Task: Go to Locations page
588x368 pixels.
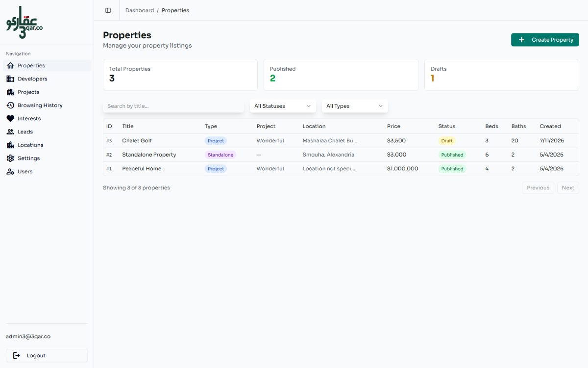Action: pos(47,145)
